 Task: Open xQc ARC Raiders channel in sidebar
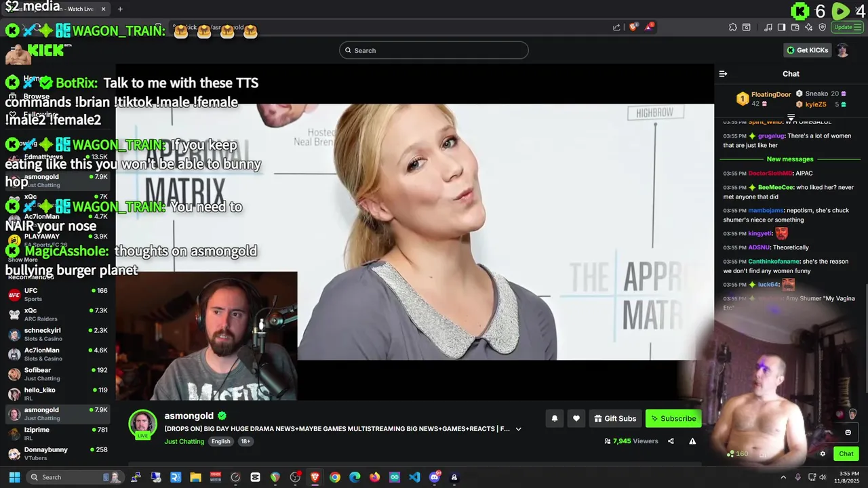(x=58, y=314)
